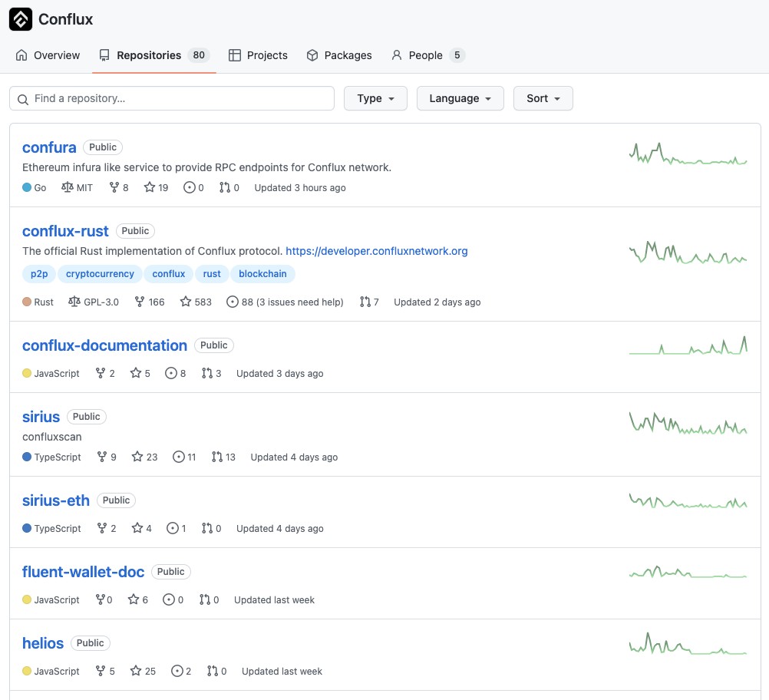Select the conflux topic tag

169,274
